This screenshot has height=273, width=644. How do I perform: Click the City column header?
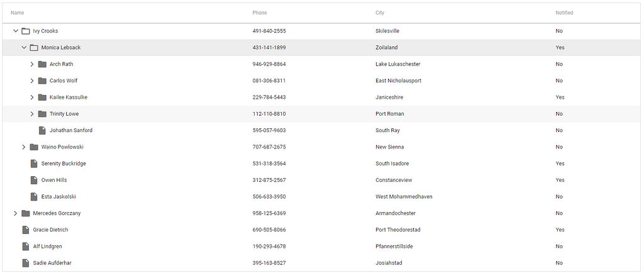click(380, 13)
